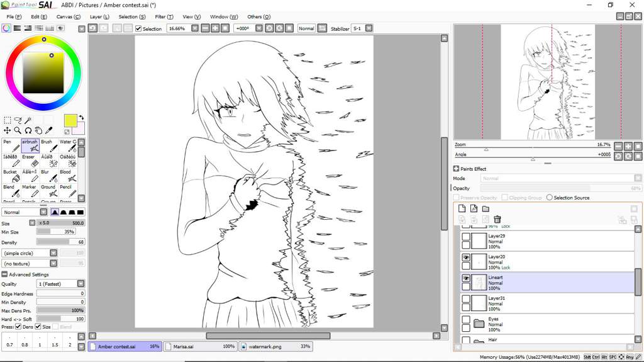Select the Water Color brush tool
644x362 pixels.
[68, 145]
